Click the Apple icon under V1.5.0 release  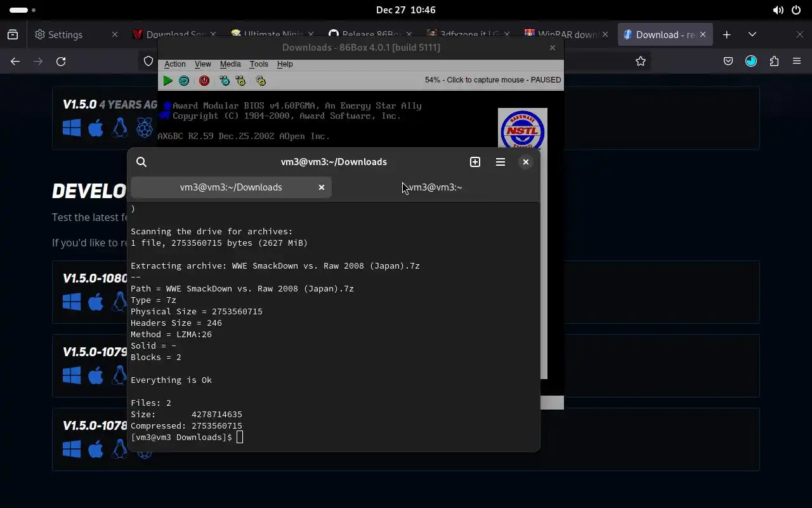96,128
